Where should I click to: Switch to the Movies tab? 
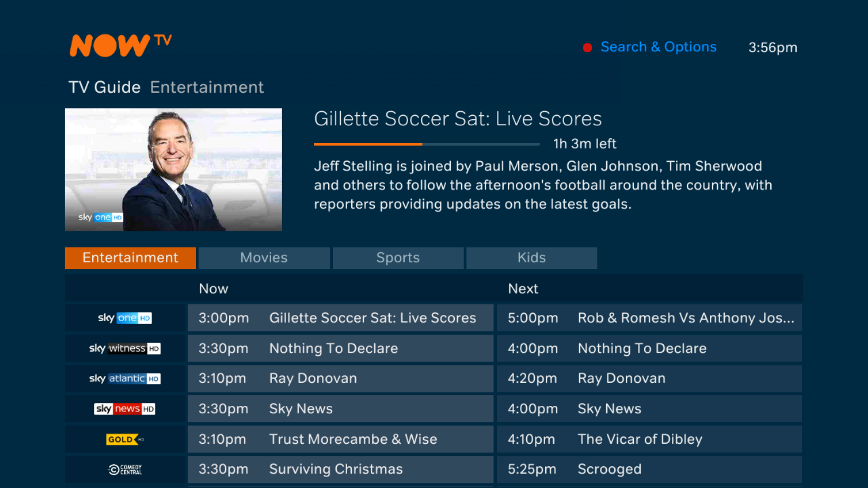point(264,258)
